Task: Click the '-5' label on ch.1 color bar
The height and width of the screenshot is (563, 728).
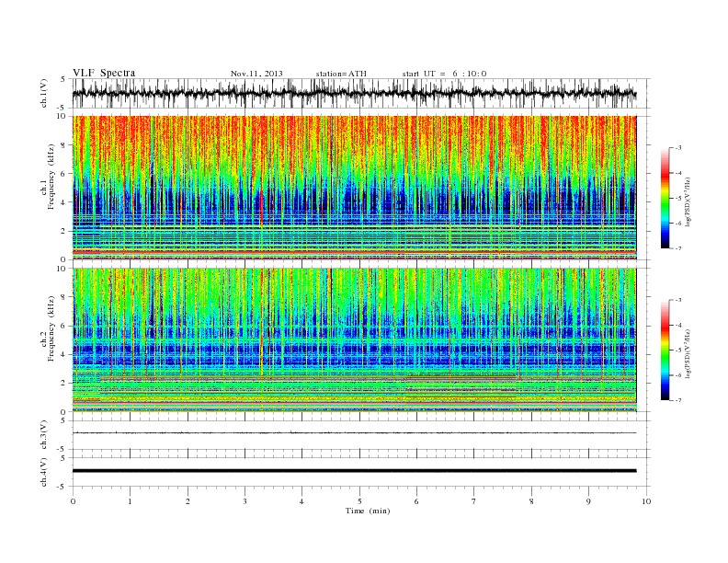Action: (x=678, y=199)
